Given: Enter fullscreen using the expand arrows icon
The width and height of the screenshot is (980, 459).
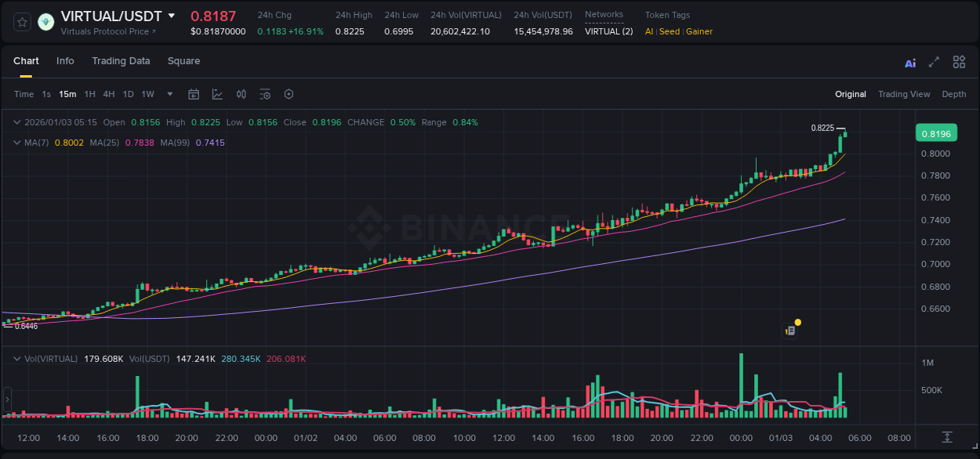Looking at the screenshot, I should point(933,63).
